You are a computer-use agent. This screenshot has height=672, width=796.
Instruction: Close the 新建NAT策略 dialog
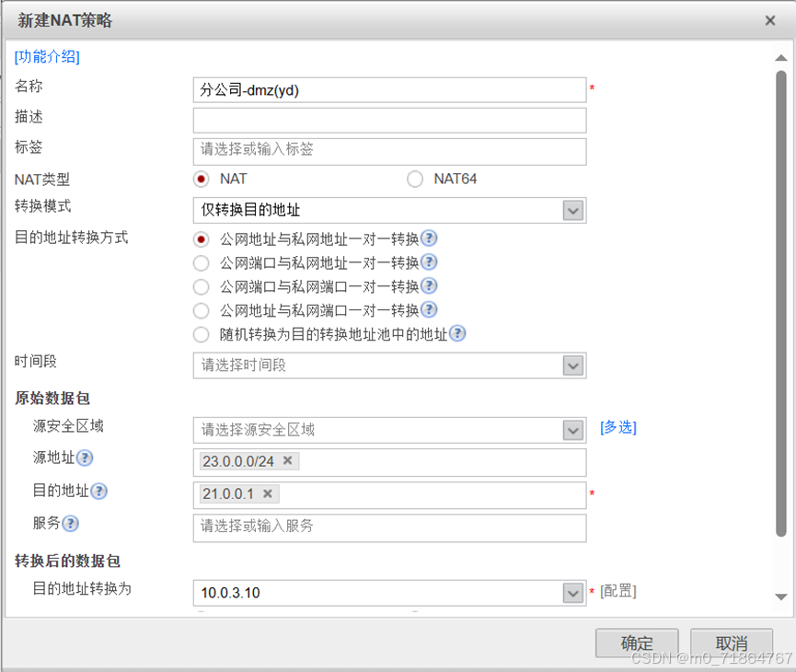pyautogui.click(x=770, y=20)
